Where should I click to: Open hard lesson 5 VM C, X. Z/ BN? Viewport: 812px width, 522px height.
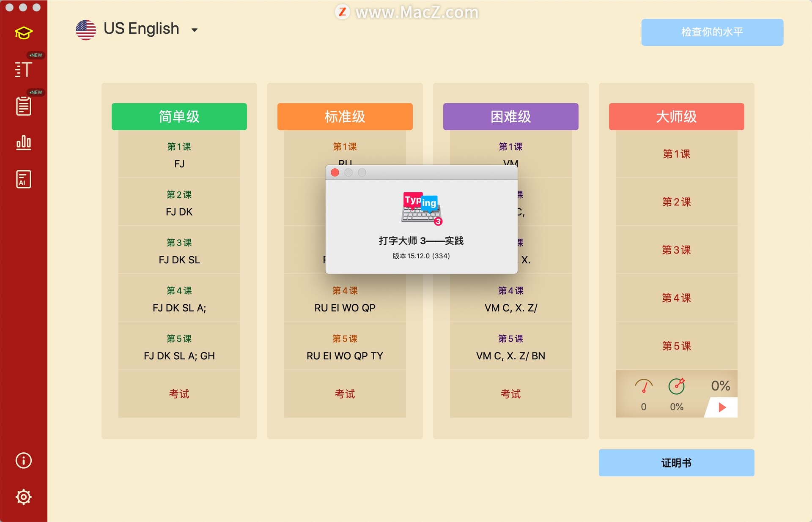[x=511, y=346]
